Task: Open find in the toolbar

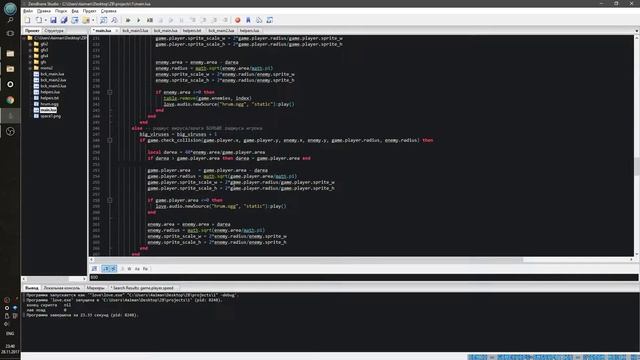Action: click(x=104, y=20)
